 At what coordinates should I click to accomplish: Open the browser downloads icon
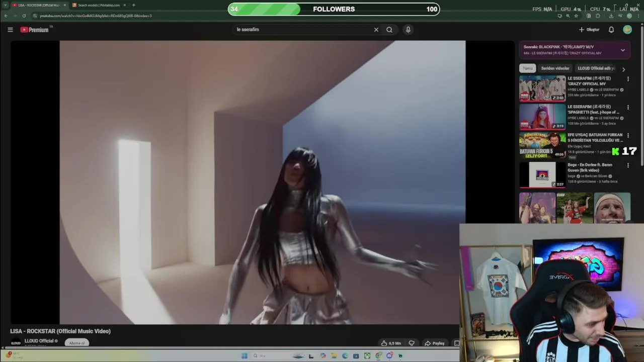click(x=611, y=16)
